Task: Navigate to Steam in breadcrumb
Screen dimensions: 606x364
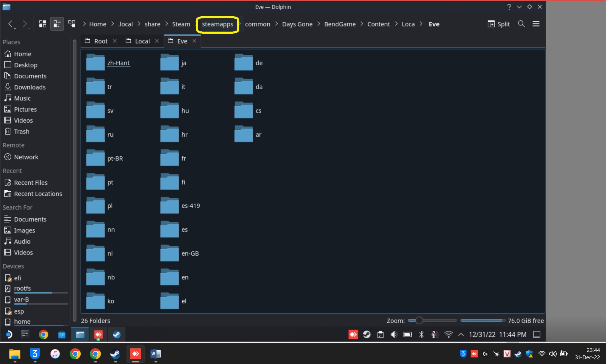Action: click(x=181, y=24)
